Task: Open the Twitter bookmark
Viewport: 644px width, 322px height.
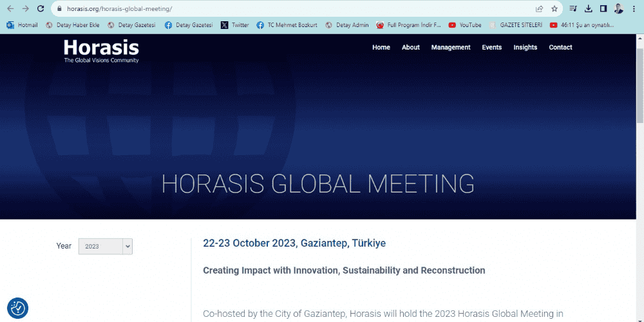Action: (235, 25)
